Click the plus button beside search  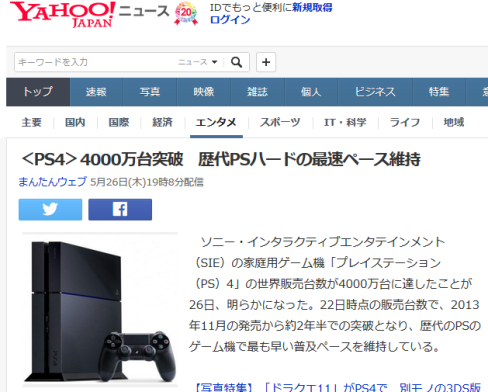click(266, 62)
